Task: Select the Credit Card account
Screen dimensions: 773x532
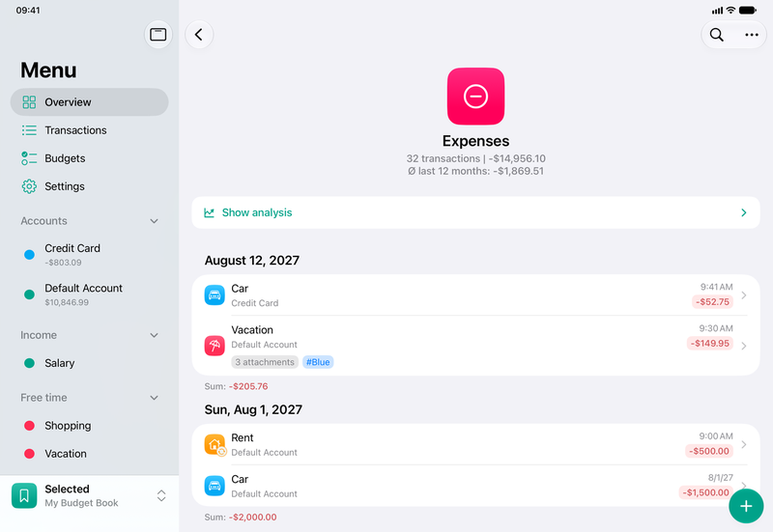Action: pyautogui.click(x=89, y=255)
